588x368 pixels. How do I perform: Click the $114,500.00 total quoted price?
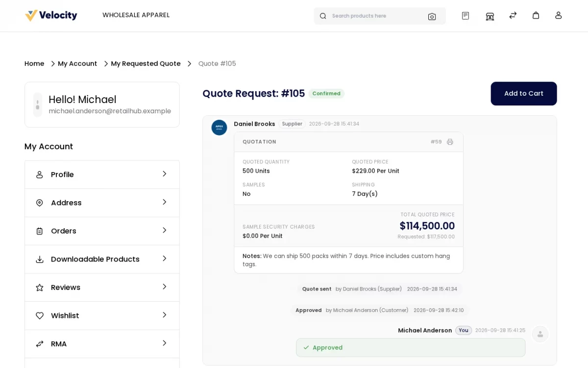(x=427, y=226)
